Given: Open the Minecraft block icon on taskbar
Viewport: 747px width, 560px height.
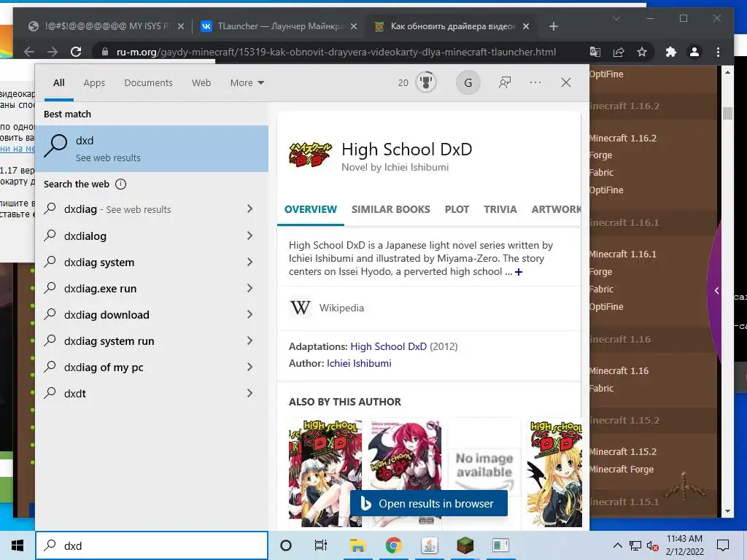Looking at the screenshot, I should tap(465, 545).
